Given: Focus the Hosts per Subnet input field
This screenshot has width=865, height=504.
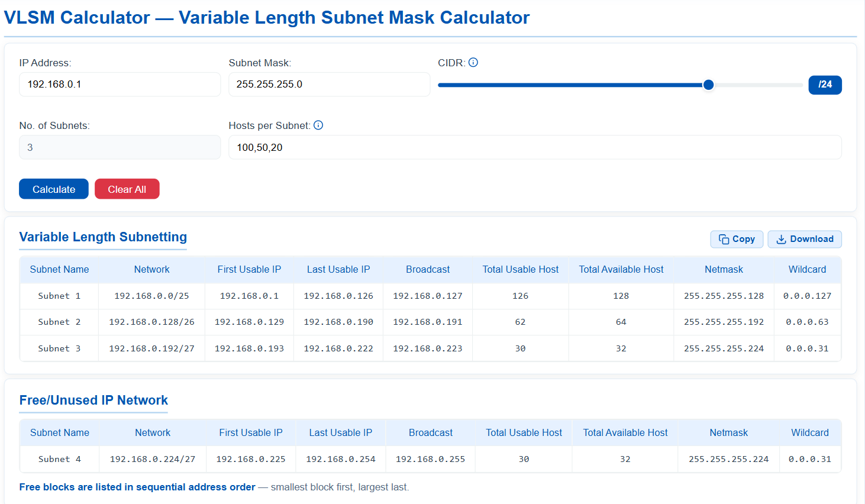Looking at the screenshot, I should point(535,147).
